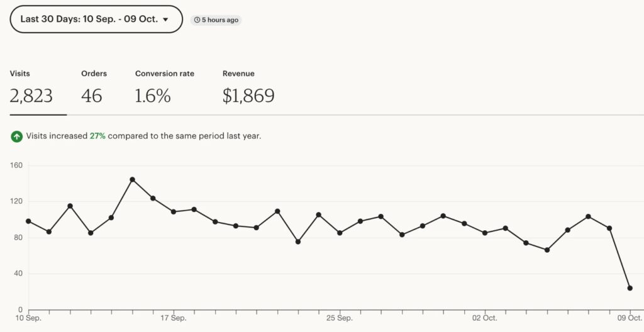Screen dimensions: 644x332
Task: Click the $1,869 revenue total value
Action: (x=248, y=96)
